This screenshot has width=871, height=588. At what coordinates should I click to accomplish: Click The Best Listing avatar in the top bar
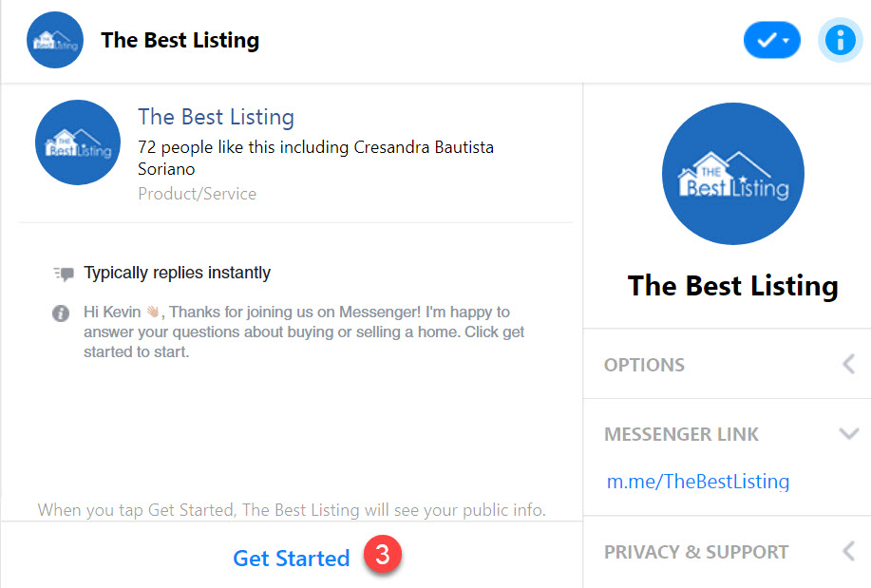[54, 40]
